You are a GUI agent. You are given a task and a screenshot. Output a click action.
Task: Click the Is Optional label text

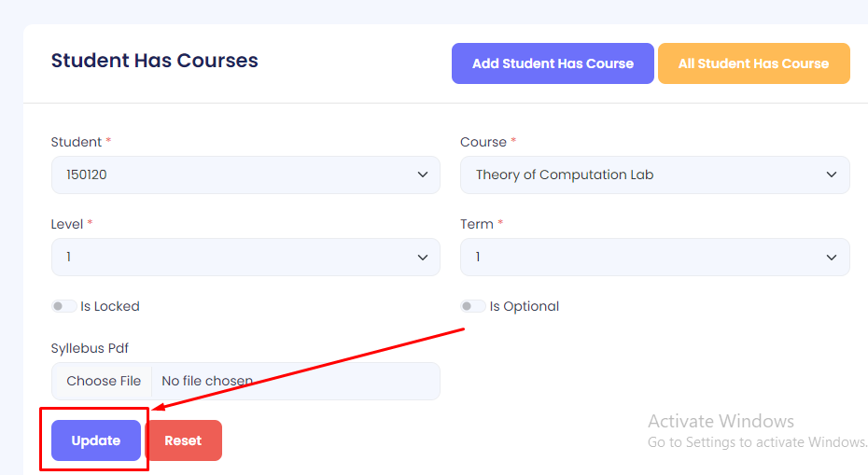525,306
